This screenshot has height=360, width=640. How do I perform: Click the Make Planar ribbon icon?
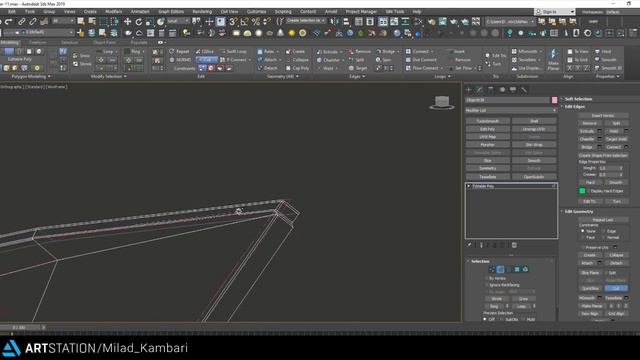point(553,59)
